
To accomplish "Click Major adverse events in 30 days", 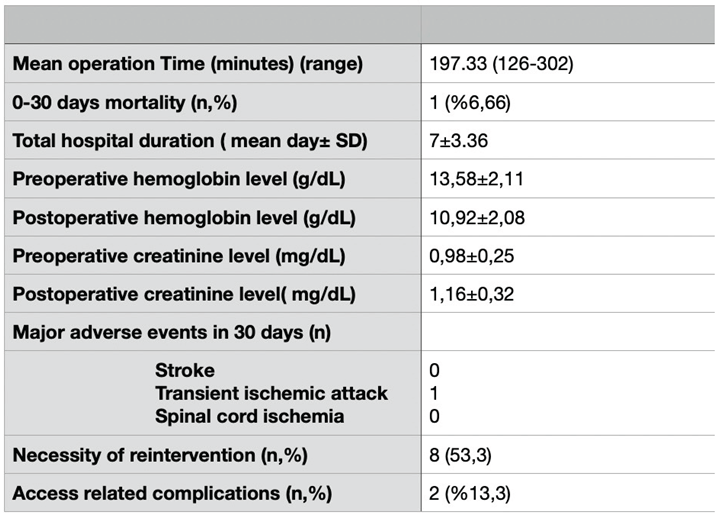I will 168,332.
